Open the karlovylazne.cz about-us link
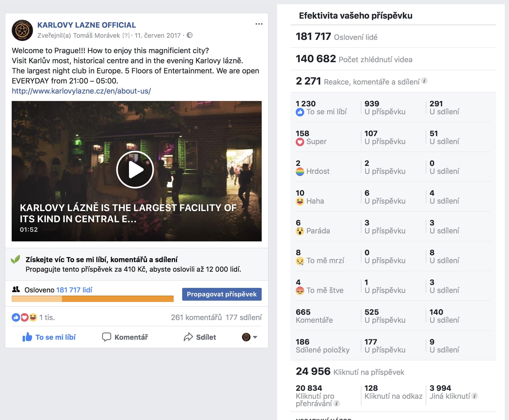 click(81, 91)
